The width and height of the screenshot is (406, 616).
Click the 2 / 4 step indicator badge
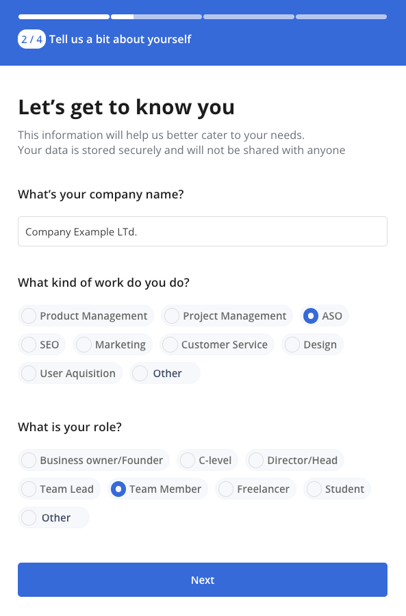pos(31,39)
